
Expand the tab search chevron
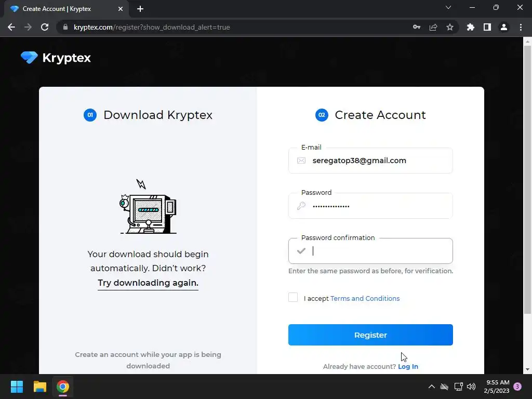click(448, 7)
